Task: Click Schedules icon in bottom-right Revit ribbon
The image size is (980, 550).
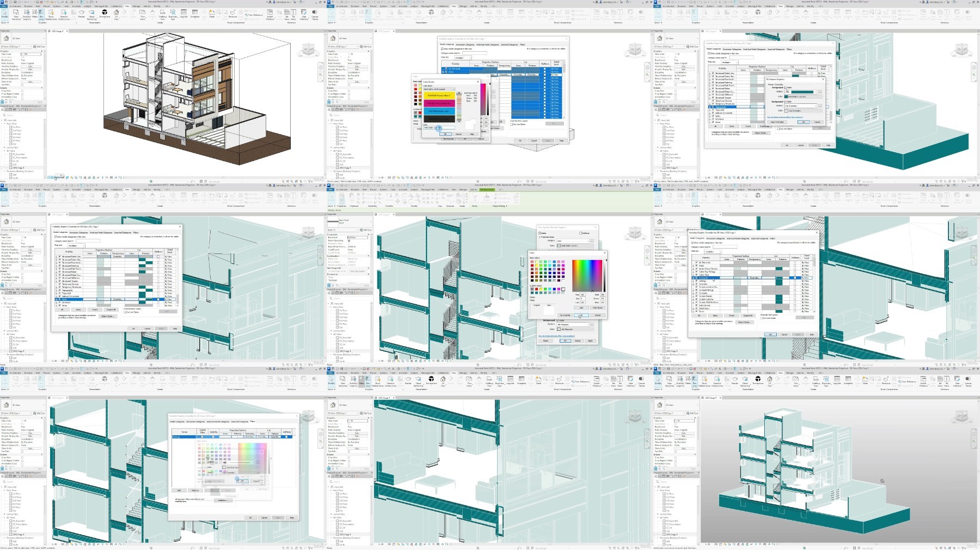Action: pyautogui.click(x=848, y=379)
